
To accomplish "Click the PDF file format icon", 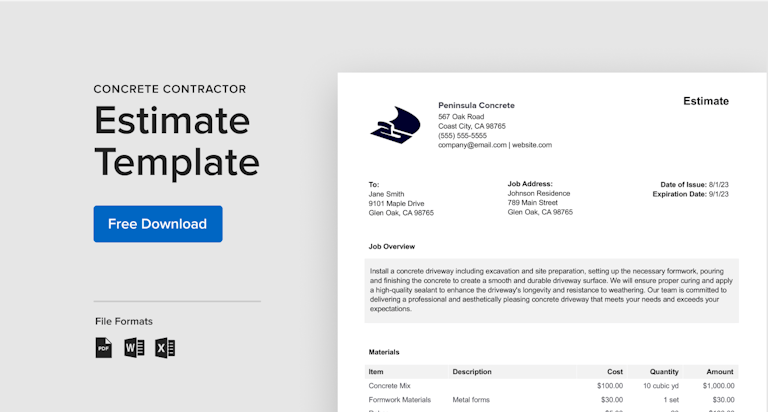I will click(104, 348).
